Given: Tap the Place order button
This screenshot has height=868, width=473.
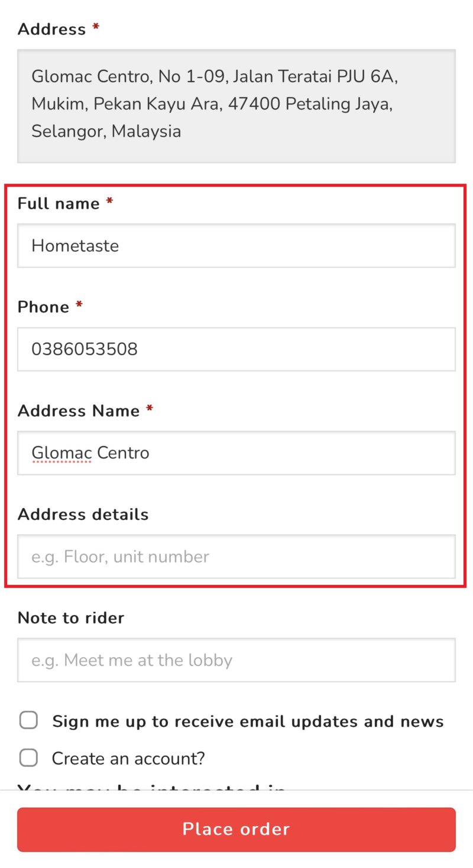Looking at the screenshot, I should tap(236, 830).
